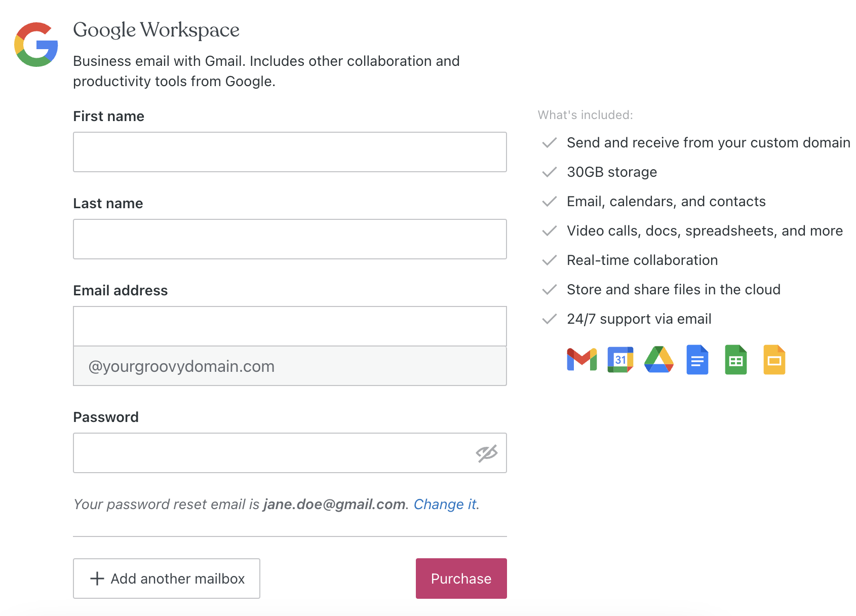Select the Google Slides icon
Screen dimensions: 856x616
774,360
